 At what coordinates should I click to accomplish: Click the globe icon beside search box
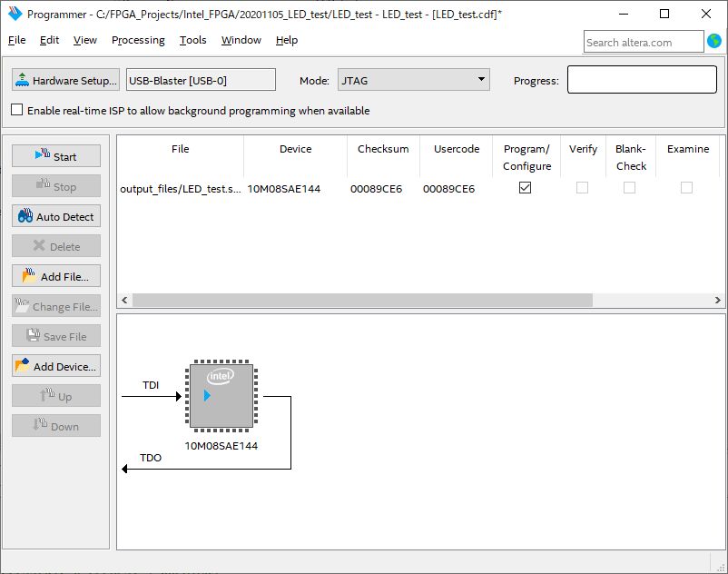714,41
